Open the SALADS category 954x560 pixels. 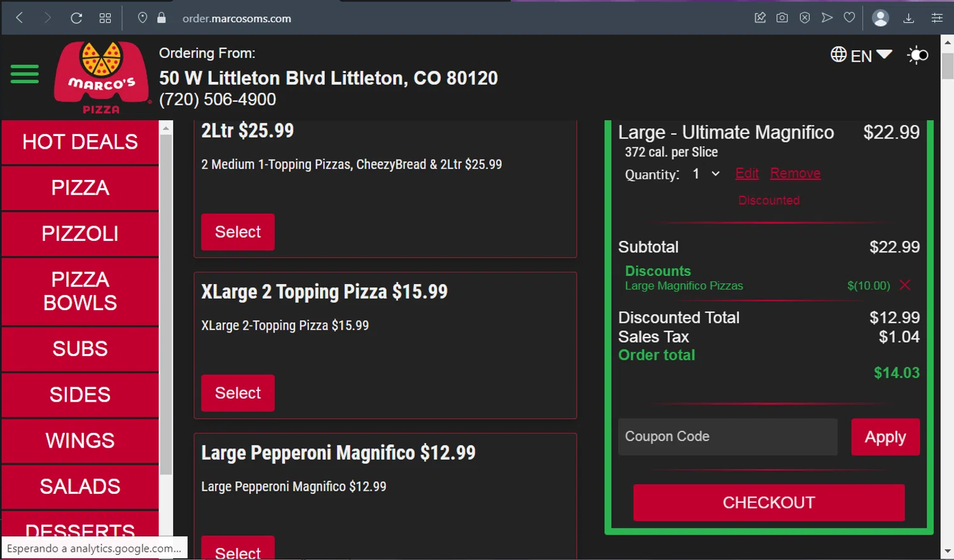[x=80, y=486]
